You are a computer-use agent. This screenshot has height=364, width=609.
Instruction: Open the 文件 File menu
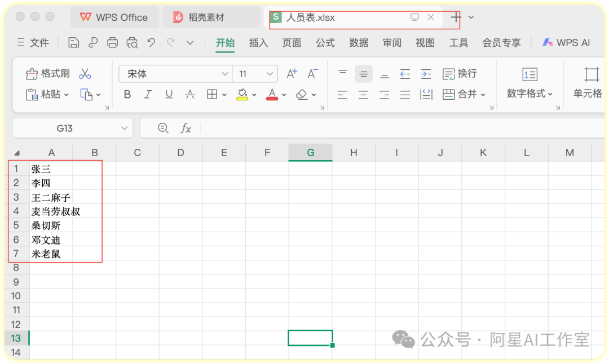(x=33, y=43)
